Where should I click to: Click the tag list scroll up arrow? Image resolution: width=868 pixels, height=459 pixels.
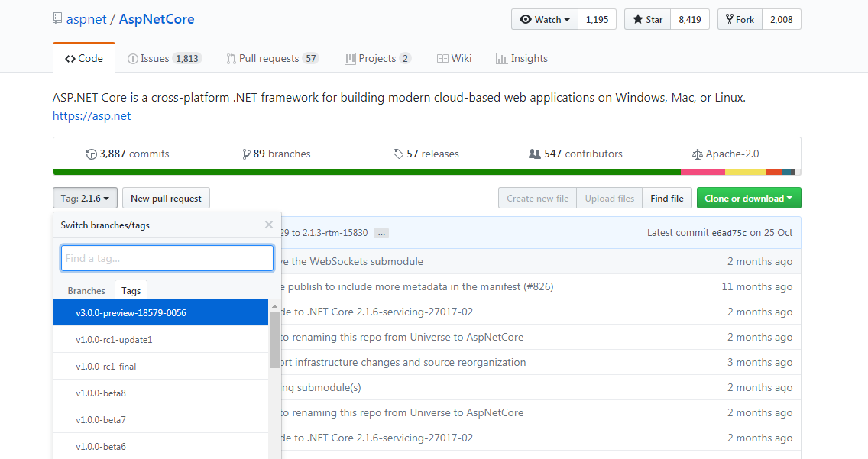pos(274,305)
